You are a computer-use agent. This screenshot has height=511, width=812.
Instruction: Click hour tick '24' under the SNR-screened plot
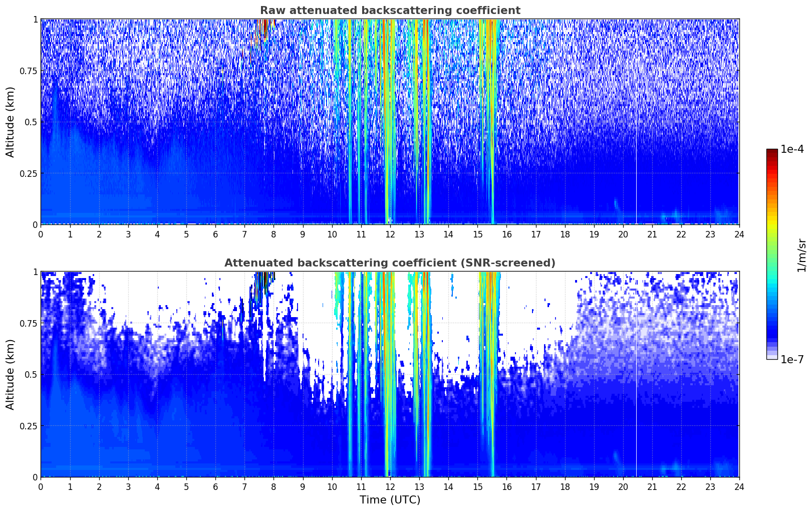tap(739, 486)
